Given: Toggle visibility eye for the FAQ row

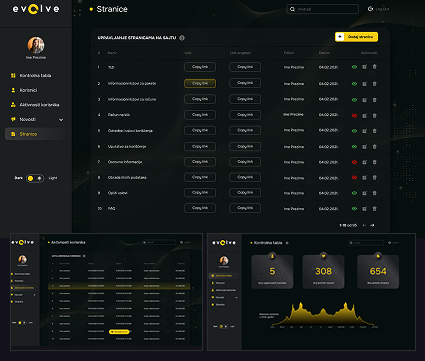Looking at the screenshot, I should pyautogui.click(x=354, y=209).
